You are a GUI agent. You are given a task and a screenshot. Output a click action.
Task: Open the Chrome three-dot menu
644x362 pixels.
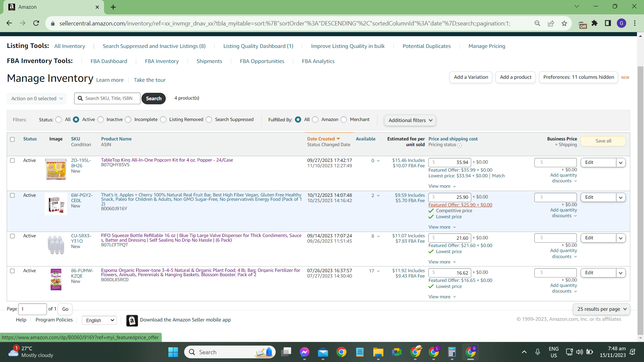click(635, 23)
